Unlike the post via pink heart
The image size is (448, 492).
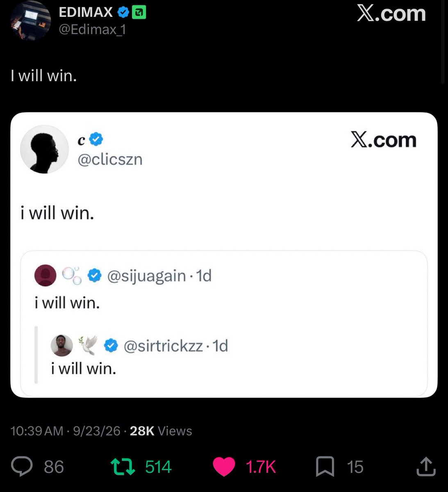coord(224,467)
